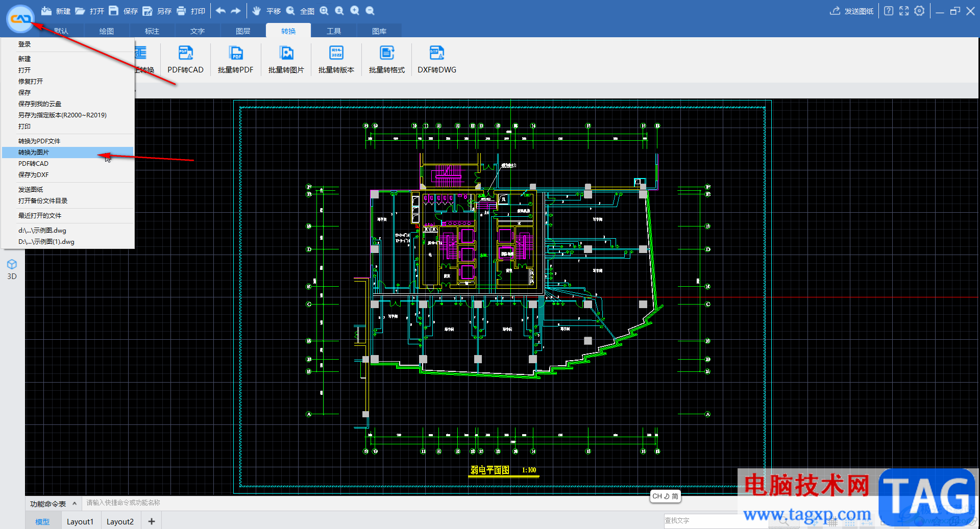Open the Settings gear icon

(x=919, y=11)
